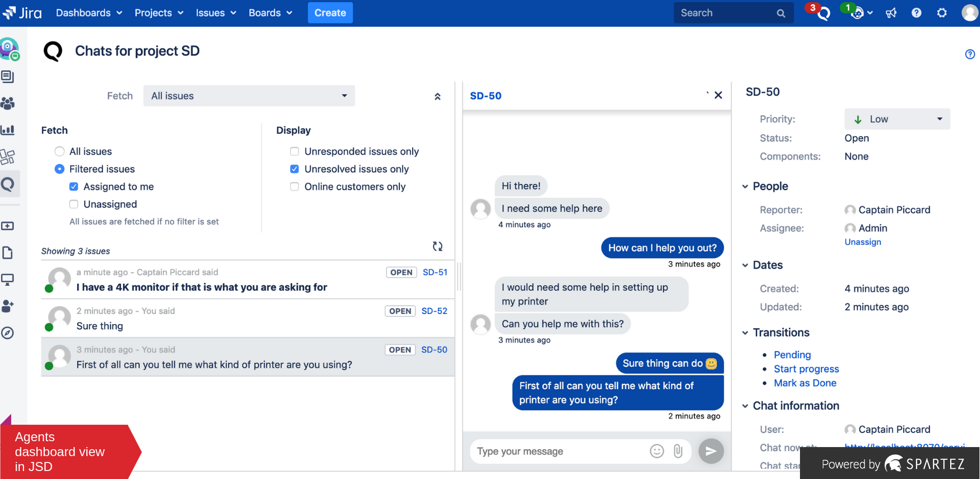Viewport: 980px width, 479px height.
Task: Uncheck Unresolved issues only
Action: pos(294,169)
